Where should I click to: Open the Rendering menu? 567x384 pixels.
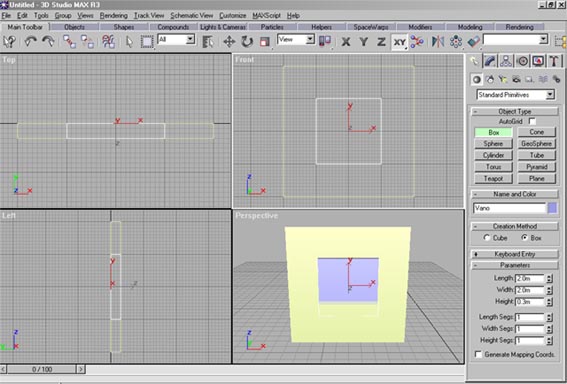(x=114, y=16)
